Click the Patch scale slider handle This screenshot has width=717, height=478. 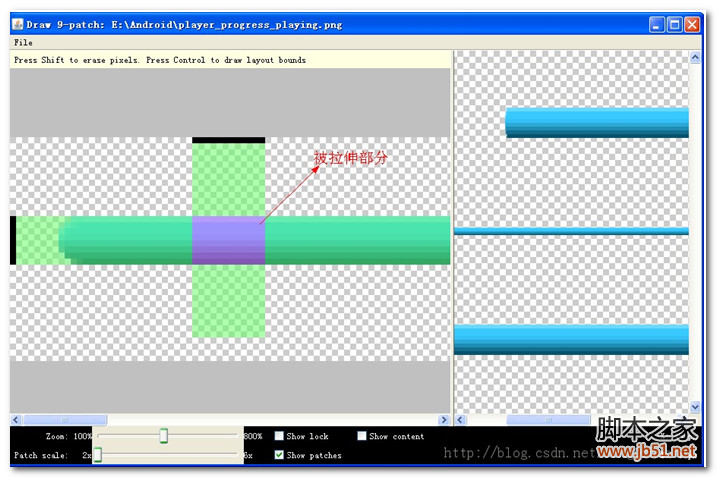[x=98, y=455]
